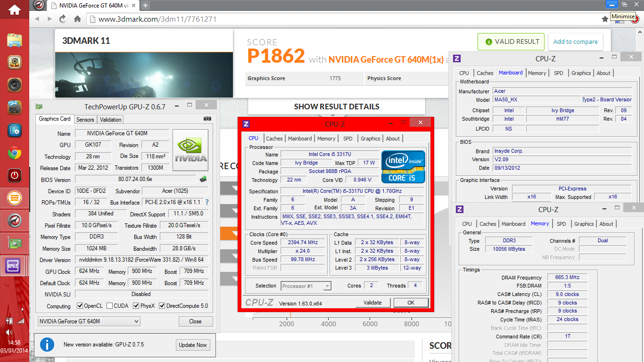This screenshot has height=362, width=644.
Task: Reload the 3DMark page
Action: pyautogui.click(x=63, y=19)
